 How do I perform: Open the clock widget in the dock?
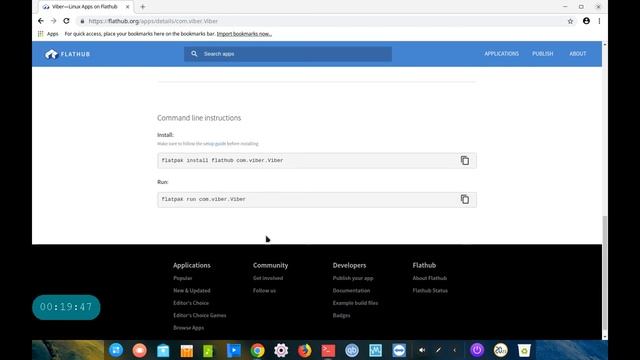(x=500, y=350)
